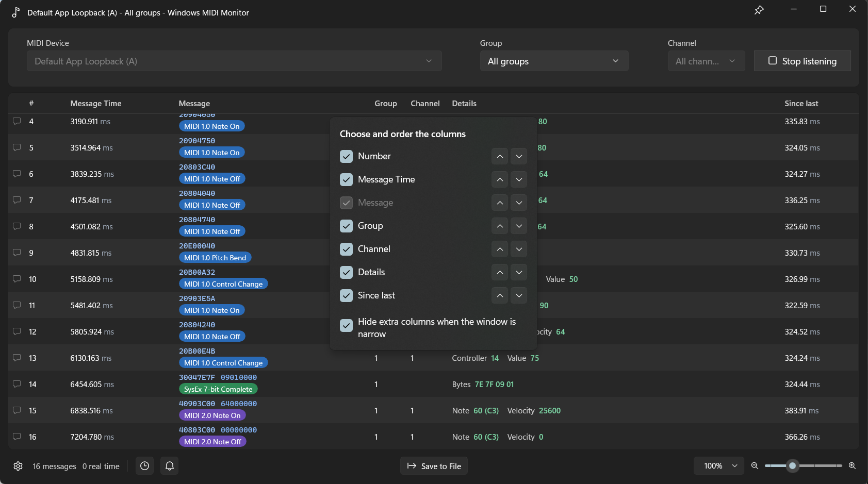Viewport: 868px width, 484px height.
Task: Click timestamp 6454.605 ms
Action: 92,384
